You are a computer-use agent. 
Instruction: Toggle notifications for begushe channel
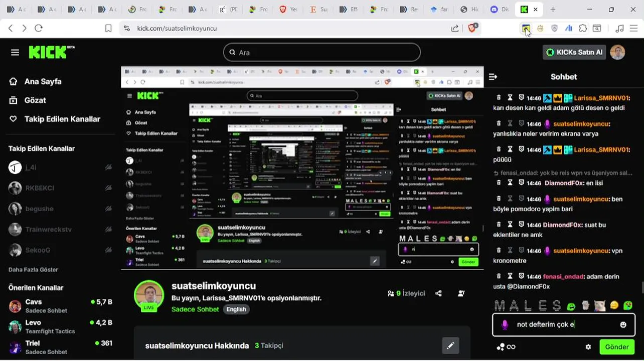(x=108, y=209)
